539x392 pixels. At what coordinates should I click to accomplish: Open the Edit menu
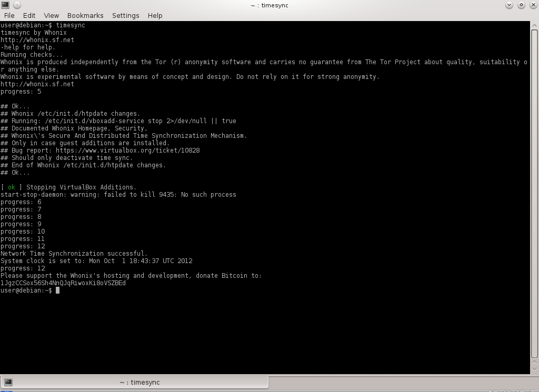click(x=29, y=15)
